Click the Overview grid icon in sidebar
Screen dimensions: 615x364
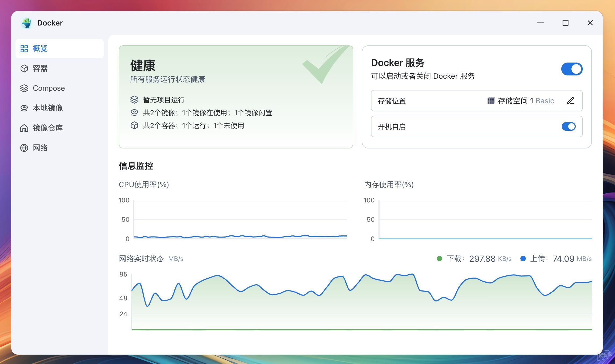(x=24, y=49)
